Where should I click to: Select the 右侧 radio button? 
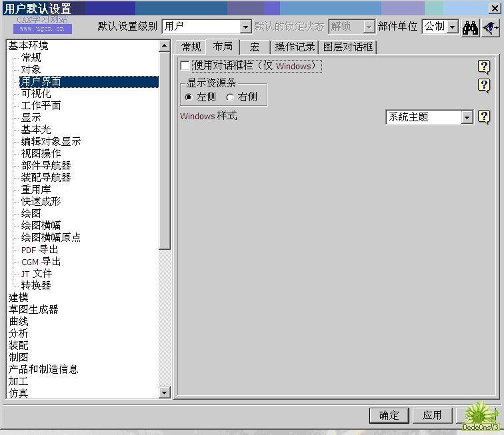(230, 97)
